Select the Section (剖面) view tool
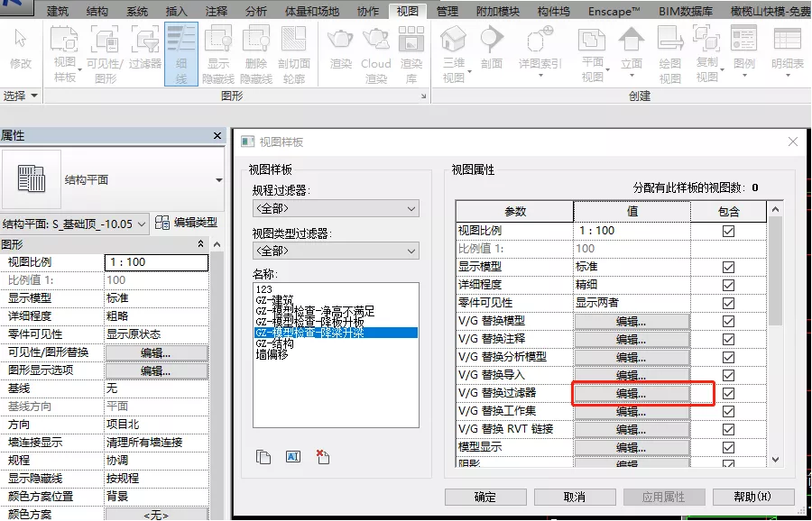Viewport: 812px width, 521px height. [x=492, y=50]
